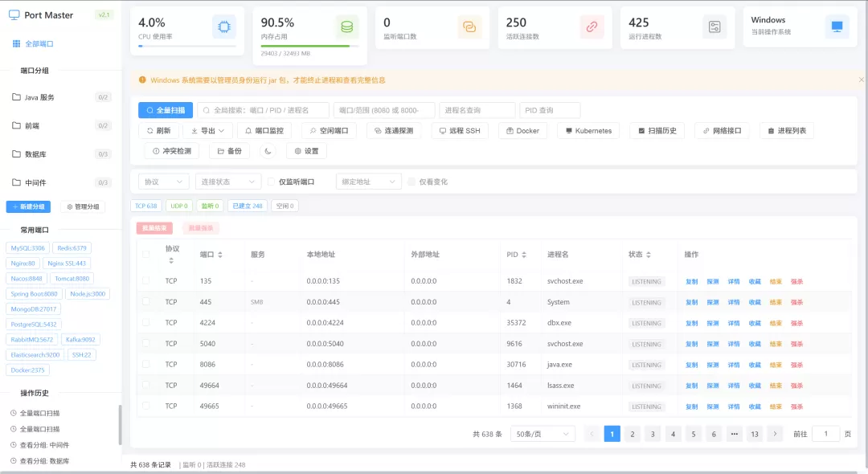Click the memory usage database icon
Image resolution: width=868 pixels, height=474 pixels.
pos(346,27)
